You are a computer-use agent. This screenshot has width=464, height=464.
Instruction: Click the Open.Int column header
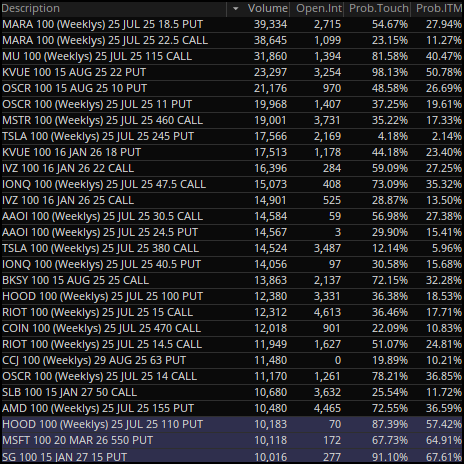pos(319,8)
